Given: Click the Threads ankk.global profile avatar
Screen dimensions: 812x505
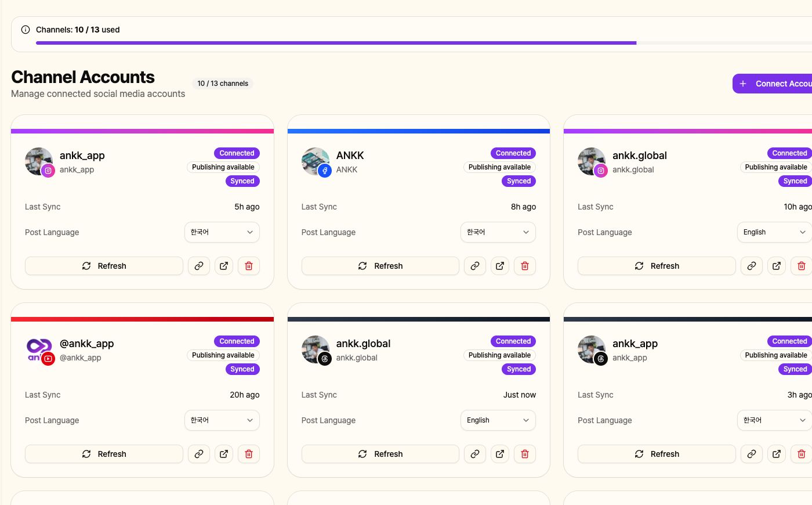Looking at the screenshot, I should point(316,349).
